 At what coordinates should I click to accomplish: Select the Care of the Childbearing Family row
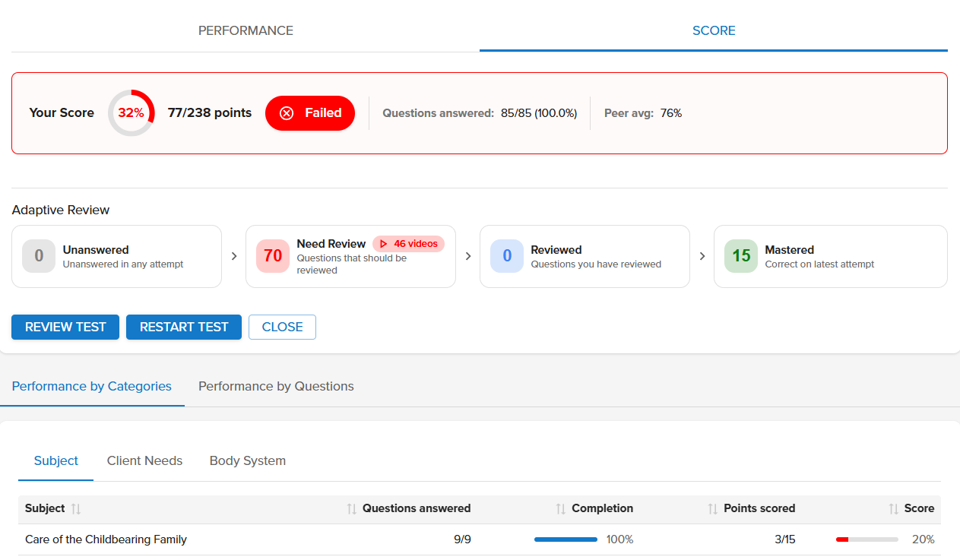coord(106,539)
